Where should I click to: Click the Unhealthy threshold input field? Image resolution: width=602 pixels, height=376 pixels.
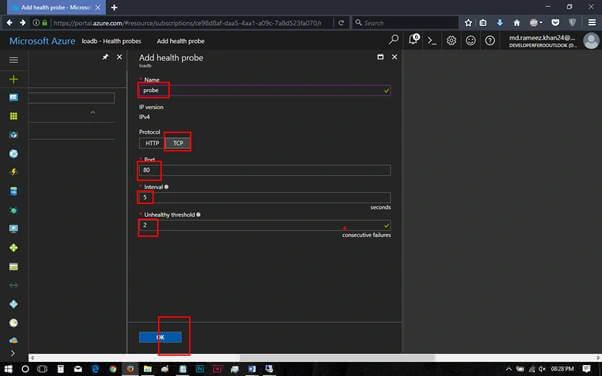(x=265, y=225)
